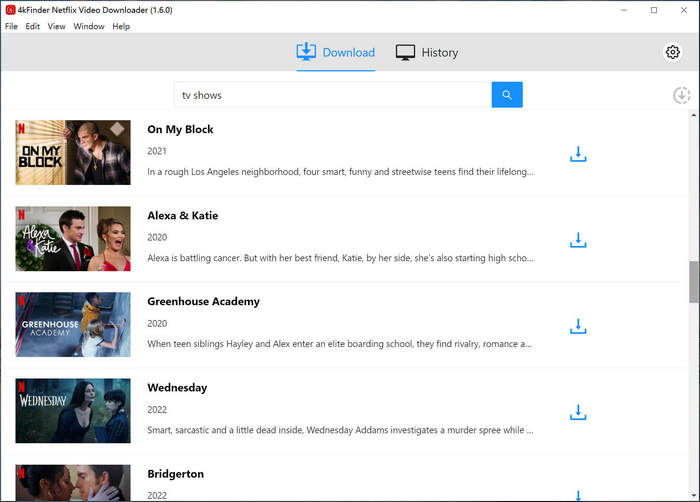
Task: Select the Alexa & Katie thumbnail
Action: (x=73, y=238)
